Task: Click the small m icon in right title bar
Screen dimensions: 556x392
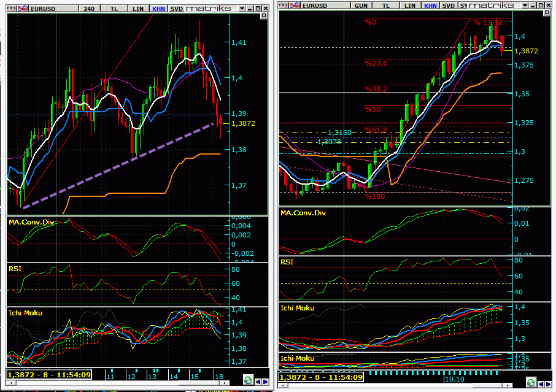Action: click(283, 5)
